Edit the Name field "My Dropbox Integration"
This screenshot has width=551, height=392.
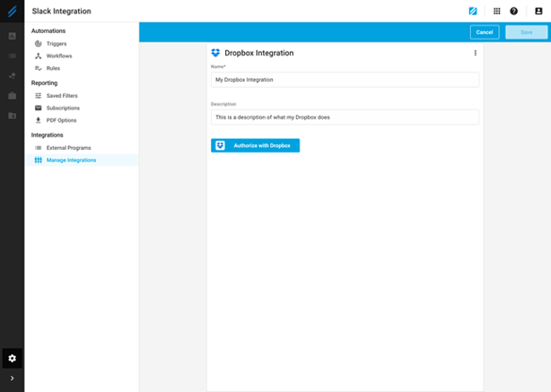[345, 80]
